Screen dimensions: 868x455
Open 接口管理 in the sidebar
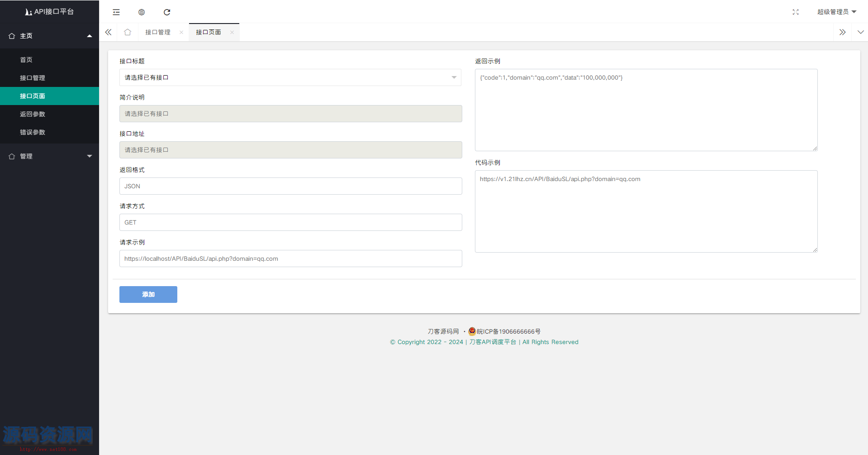pos(50,78)
